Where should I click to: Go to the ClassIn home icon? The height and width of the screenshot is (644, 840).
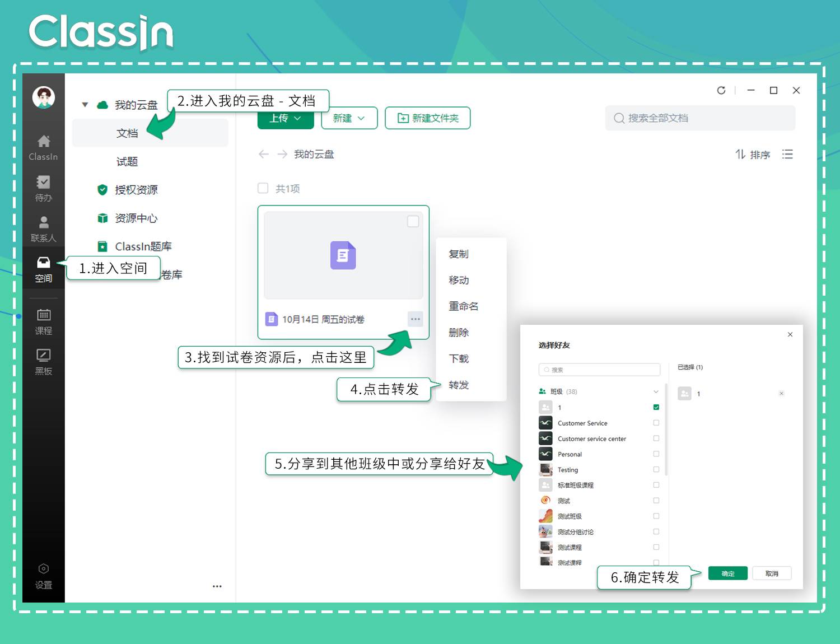44,141
